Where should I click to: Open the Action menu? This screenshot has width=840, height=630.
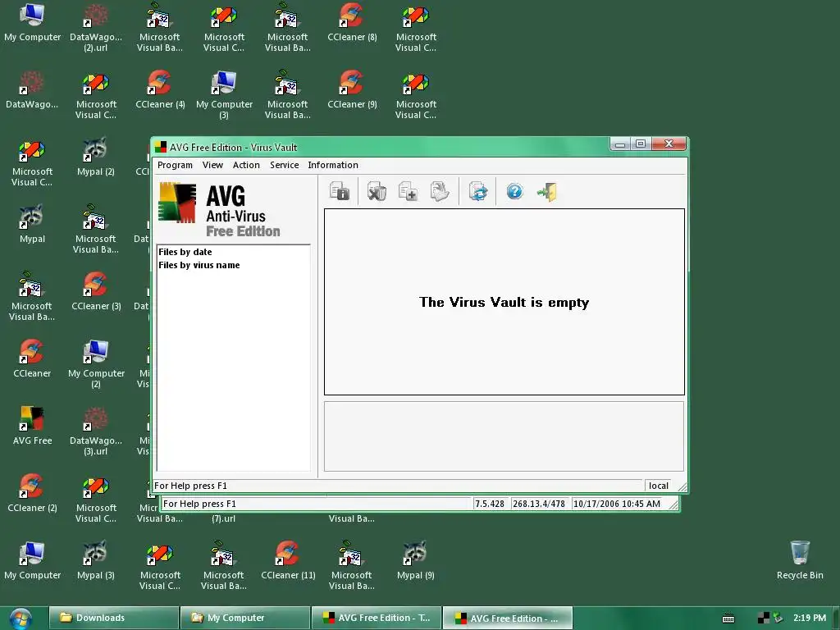click(246, 165)
